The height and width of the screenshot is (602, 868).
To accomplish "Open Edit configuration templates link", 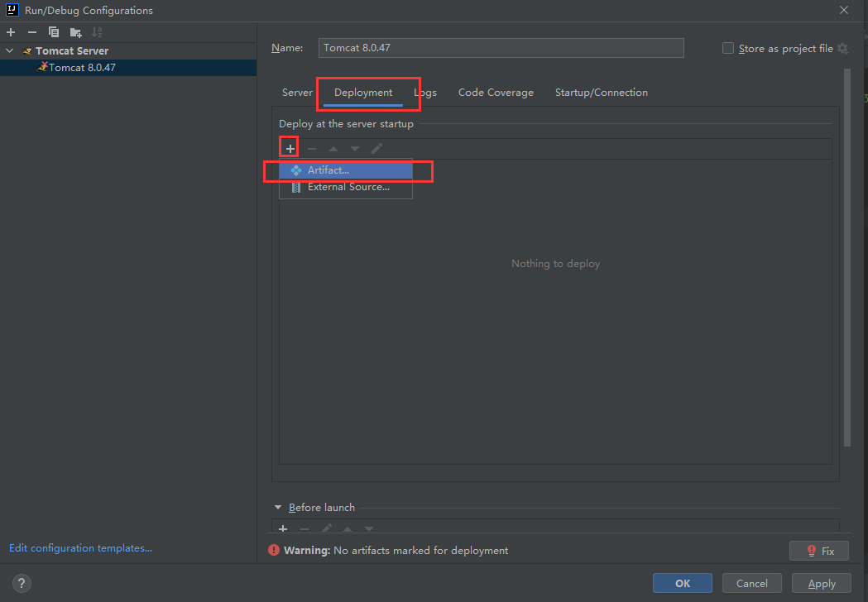I will 81,547.
